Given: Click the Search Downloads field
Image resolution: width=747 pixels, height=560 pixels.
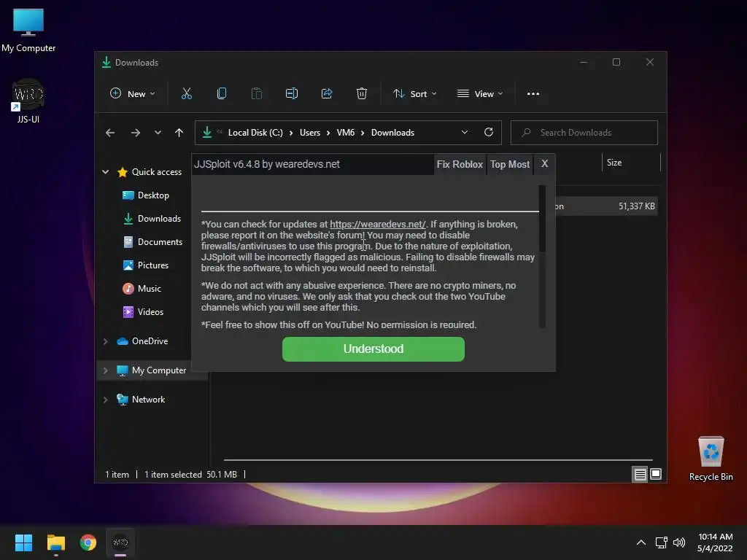Looking at the screenshot, I should tap(584, 133).
